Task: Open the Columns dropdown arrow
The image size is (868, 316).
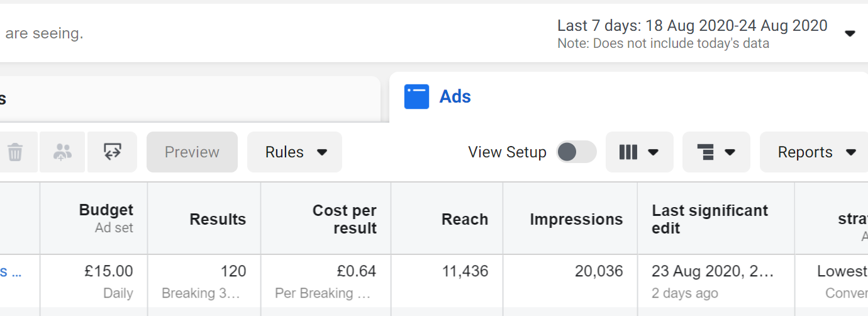Action: tap(653, 152)
